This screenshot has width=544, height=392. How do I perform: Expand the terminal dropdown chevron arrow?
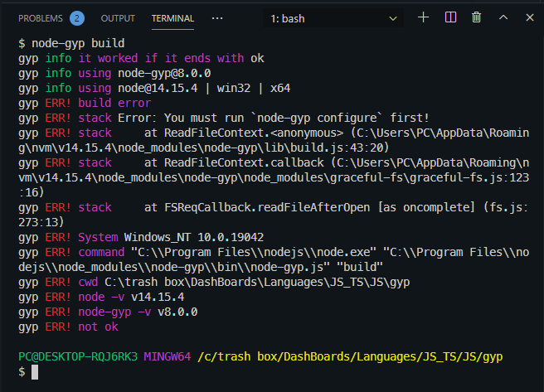coord(393,19)
